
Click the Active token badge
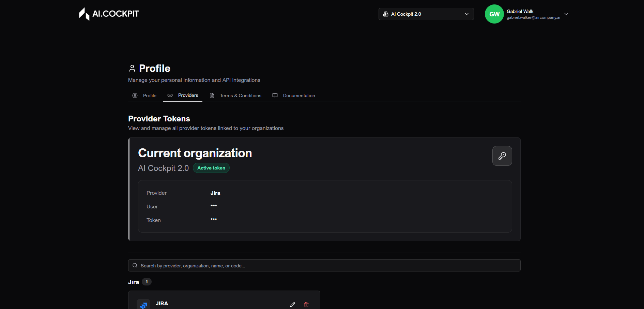(211, 168)
